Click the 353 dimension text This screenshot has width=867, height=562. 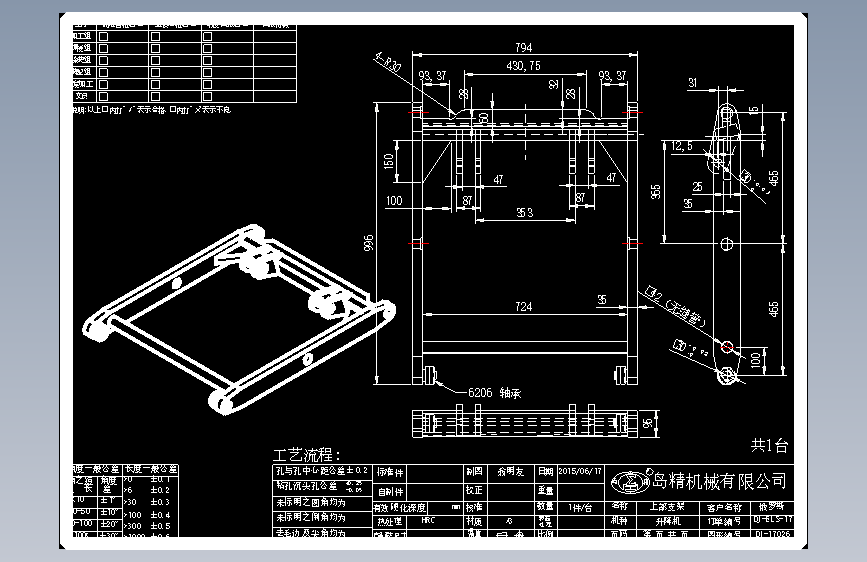[525, 213]
